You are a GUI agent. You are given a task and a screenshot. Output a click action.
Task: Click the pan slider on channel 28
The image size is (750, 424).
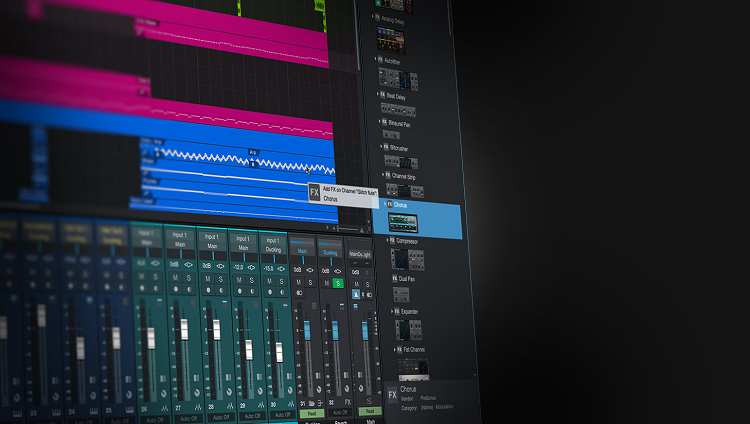[212, 256]
